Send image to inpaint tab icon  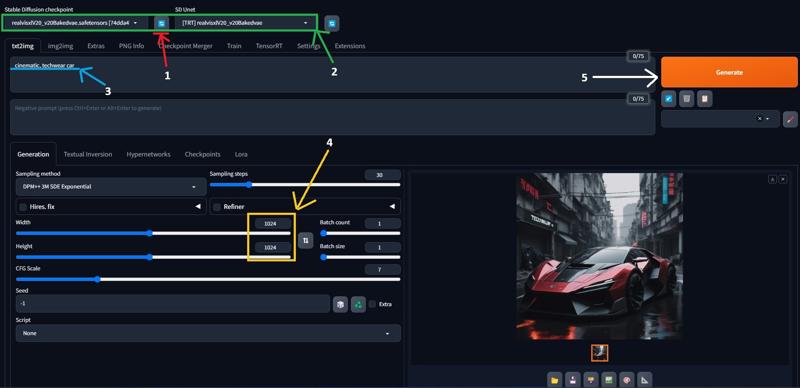(x=627, y=379)
